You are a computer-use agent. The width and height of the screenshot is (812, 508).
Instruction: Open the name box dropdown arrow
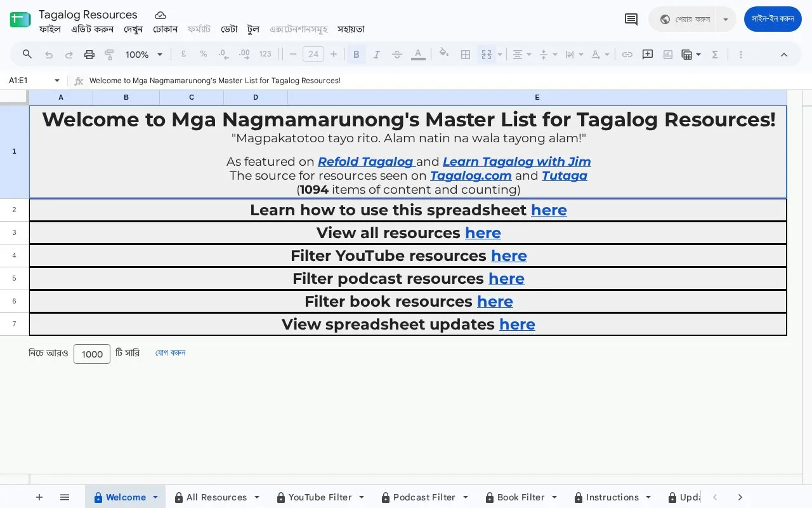point(57,81)
